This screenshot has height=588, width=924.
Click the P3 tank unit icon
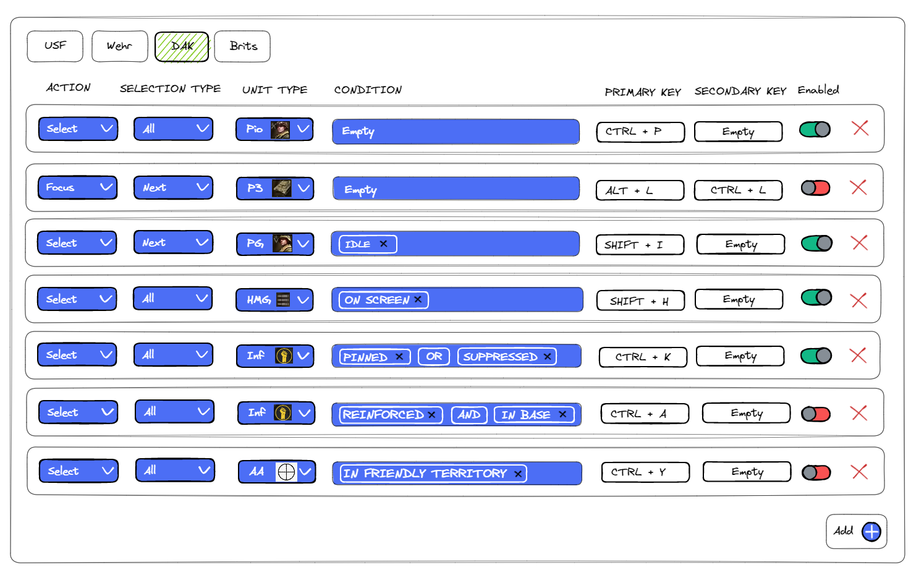[281, 188]
